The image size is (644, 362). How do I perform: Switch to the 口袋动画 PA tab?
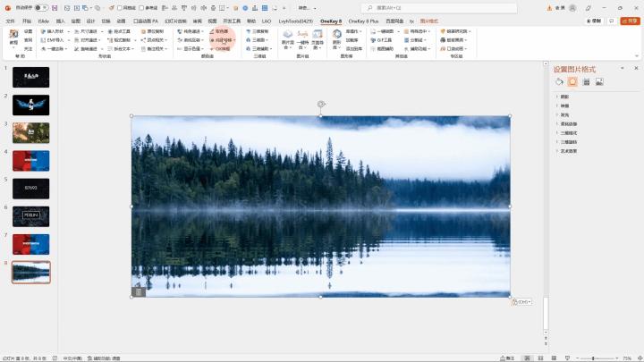click(x=146, y=21)
